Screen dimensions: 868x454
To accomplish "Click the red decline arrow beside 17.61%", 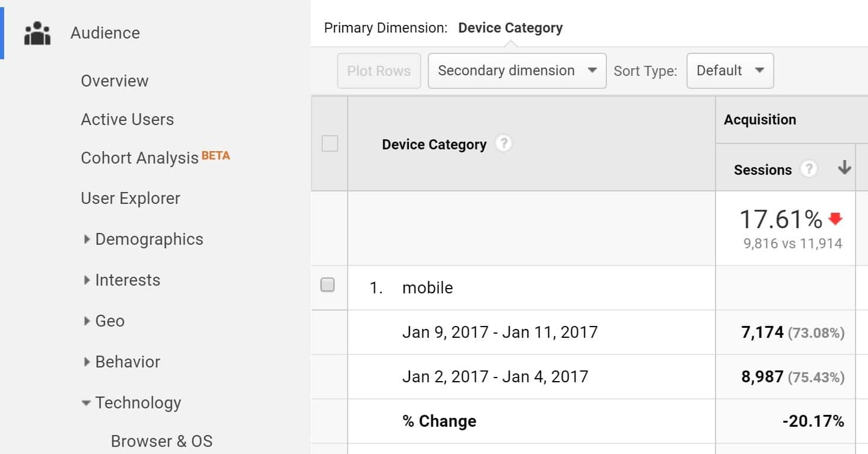I will point(834,219).
